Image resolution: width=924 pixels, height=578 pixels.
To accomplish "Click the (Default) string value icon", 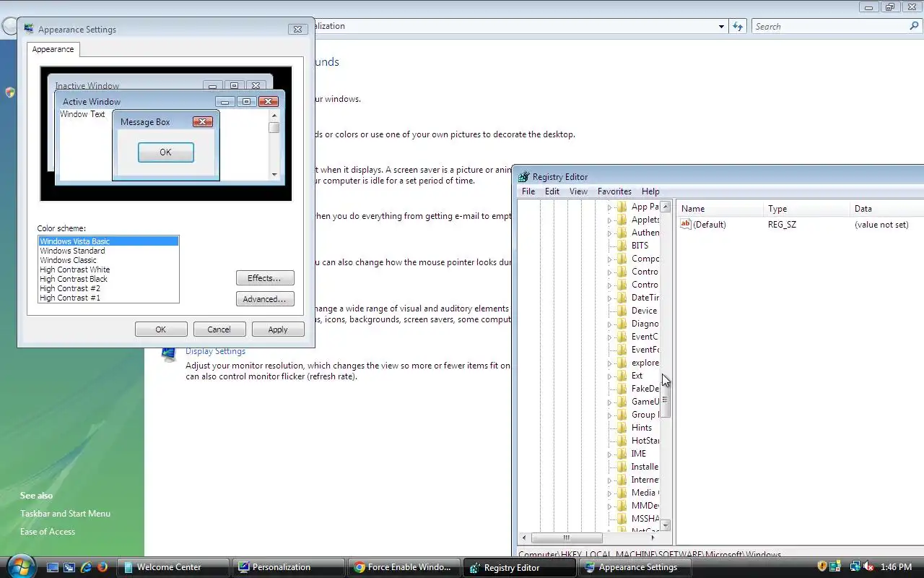I will (686, 225).
